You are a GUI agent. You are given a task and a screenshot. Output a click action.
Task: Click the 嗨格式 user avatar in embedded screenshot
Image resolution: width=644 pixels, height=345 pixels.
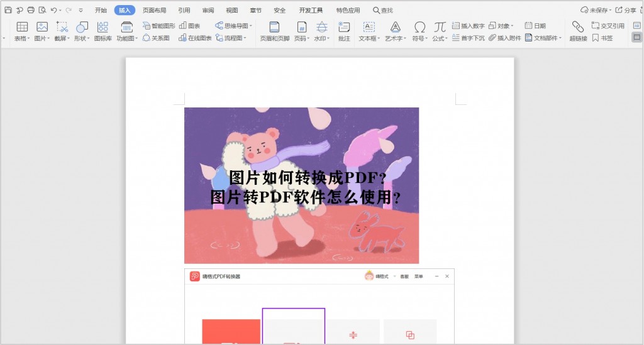(x=369, y=276)
